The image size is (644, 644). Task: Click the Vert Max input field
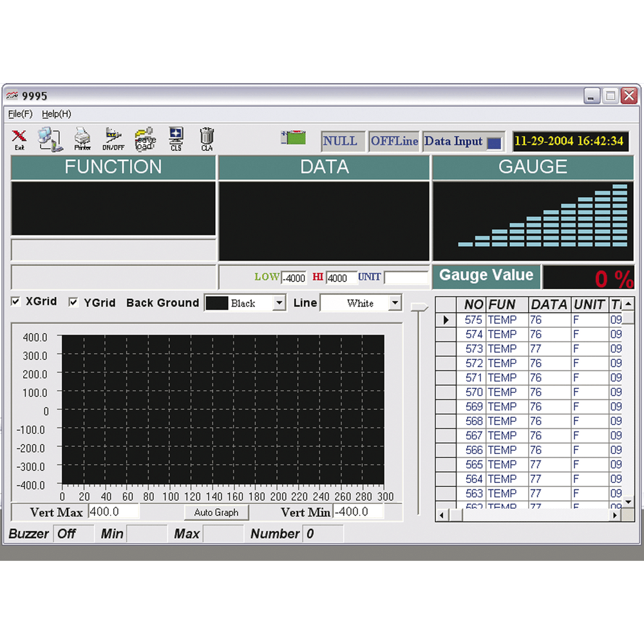(x=113, y=512)
